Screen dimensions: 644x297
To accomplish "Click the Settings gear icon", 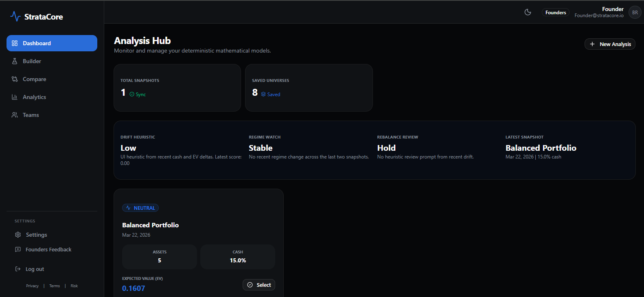I will point(18,235).
